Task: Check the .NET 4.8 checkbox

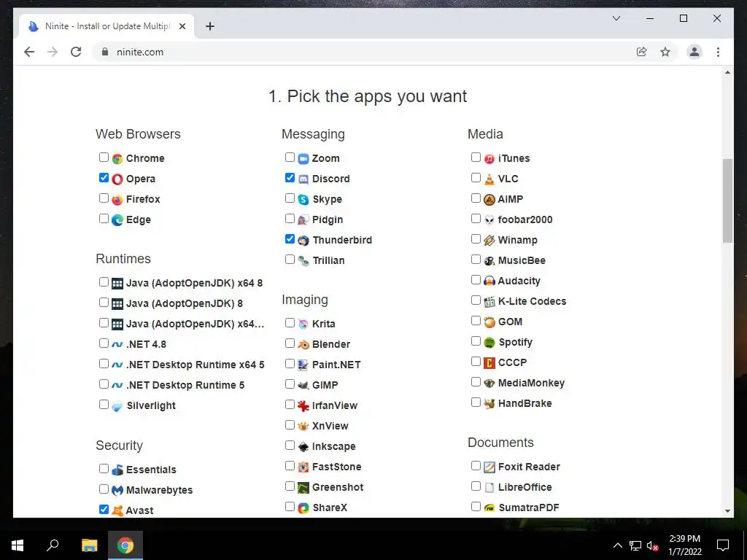Action: (104, 343)
